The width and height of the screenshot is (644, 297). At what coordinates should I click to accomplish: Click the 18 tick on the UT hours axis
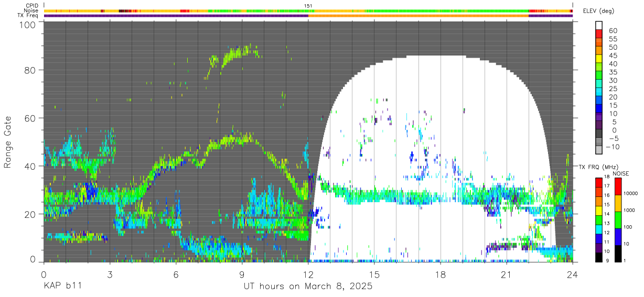coord(440,274)
